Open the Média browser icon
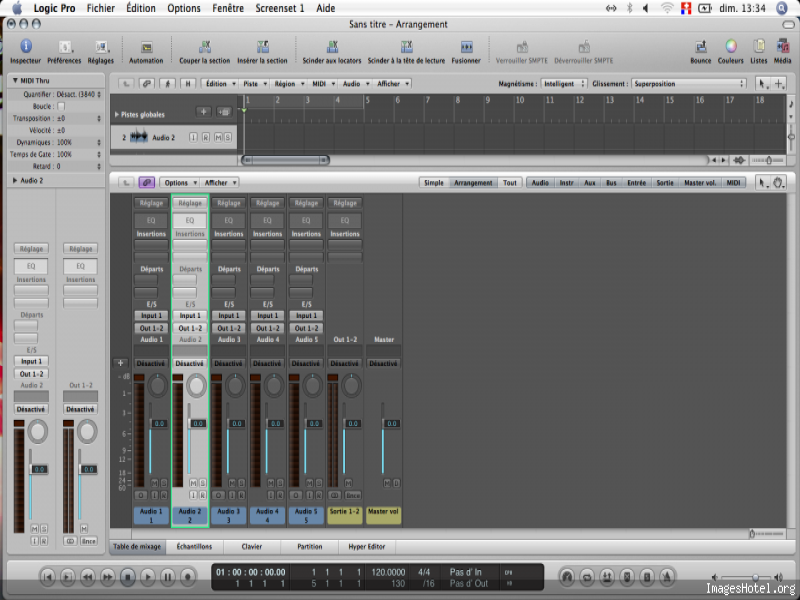Viewport: 800px width, 600px height. click(x=783, y=46)
